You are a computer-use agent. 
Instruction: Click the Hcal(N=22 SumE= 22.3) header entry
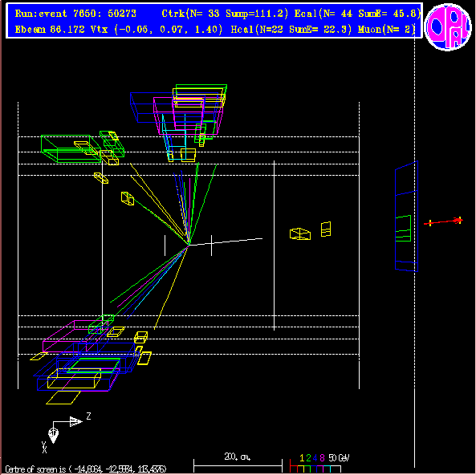(x=291, y=30)
